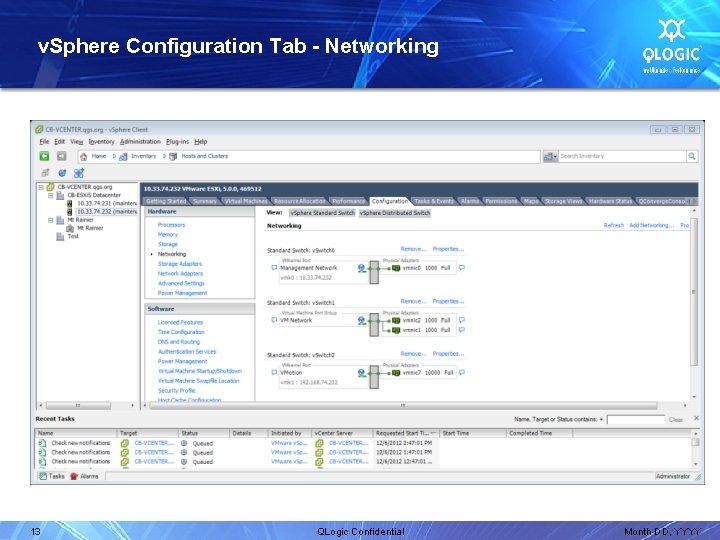The width and height of the screenshot is (720, 540).
Task: Click the gray Forward navigation arrow
Action: (62, 156)
